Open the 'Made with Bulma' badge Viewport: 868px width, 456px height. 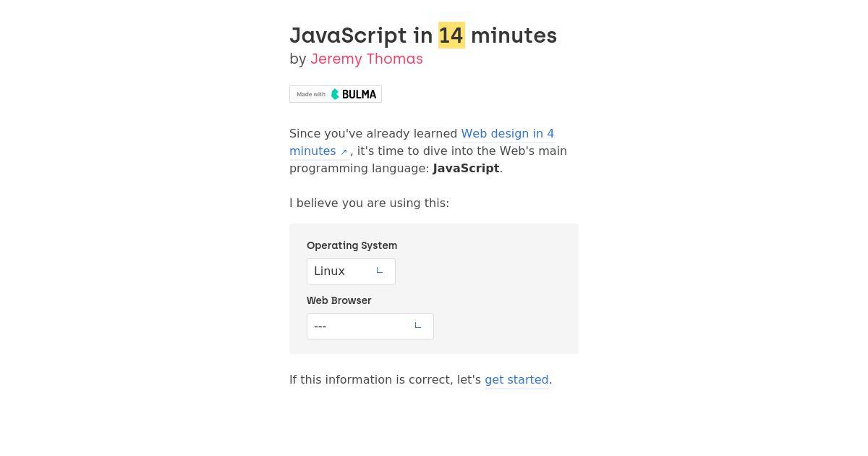(336, 94)
